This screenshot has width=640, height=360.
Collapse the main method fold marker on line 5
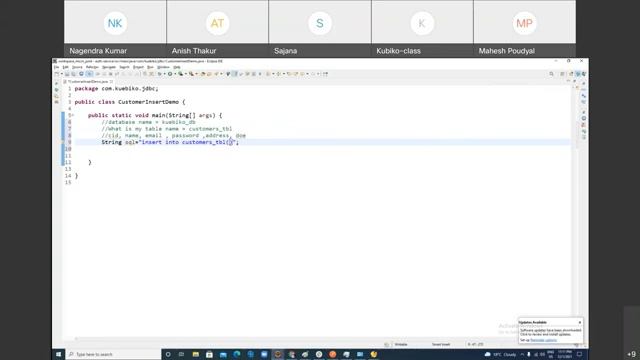pyautogui.click(x=73, y=116)
